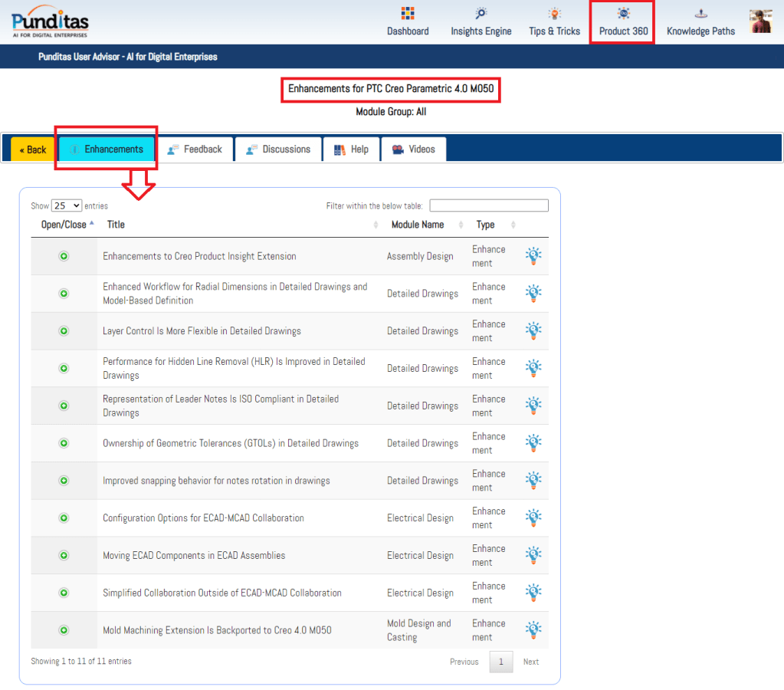This screenshot has width=784, height=690.
Task: Open the Dashboard icon in top navigation
Action: [x=408, y=14]
